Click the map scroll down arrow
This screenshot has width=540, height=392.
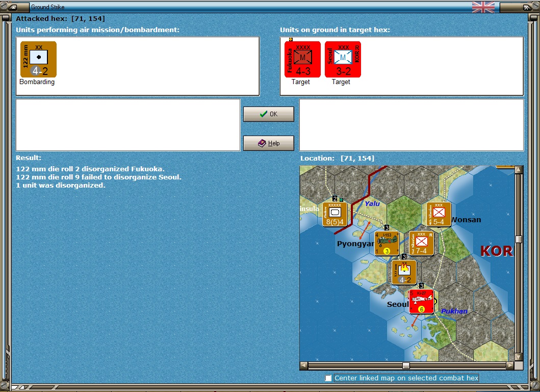519,357
